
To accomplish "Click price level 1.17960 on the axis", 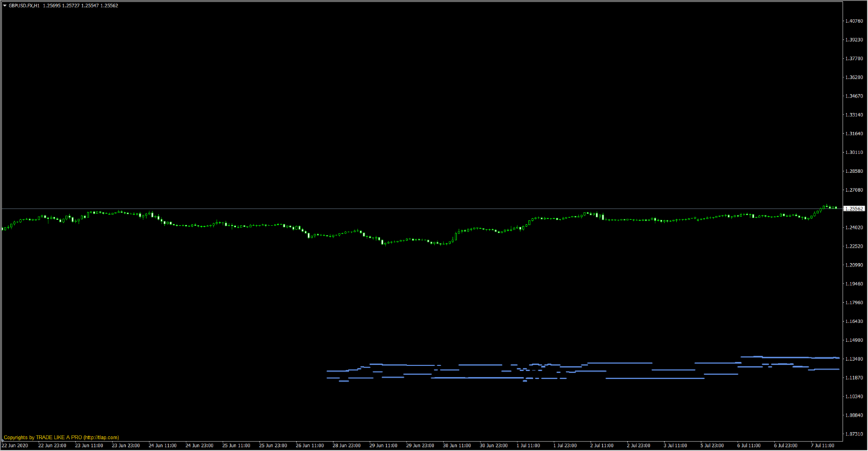I will (x=855, y=303).
